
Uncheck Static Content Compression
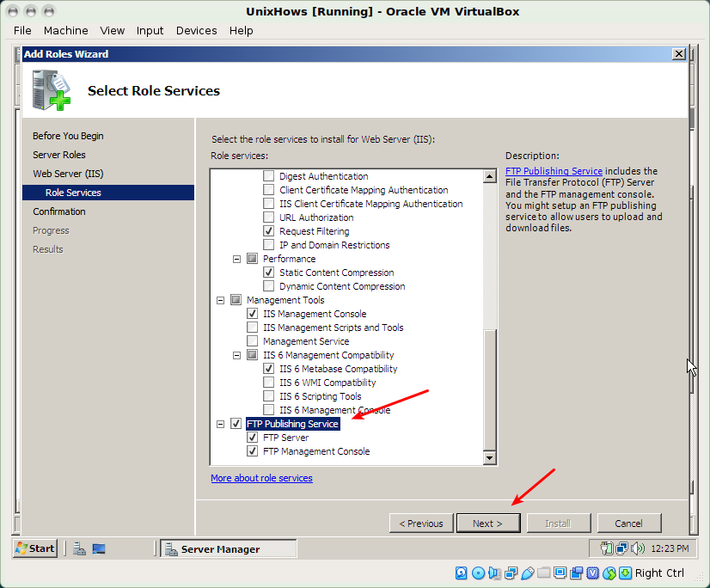click(x=268, y=273)
